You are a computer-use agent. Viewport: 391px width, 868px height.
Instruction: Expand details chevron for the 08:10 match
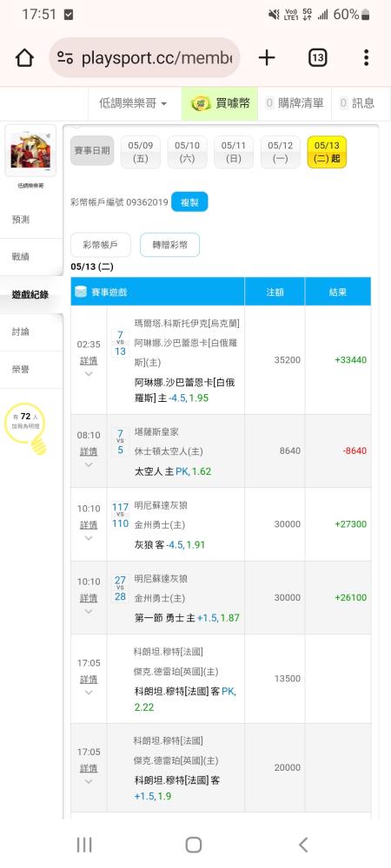(89, 464)
